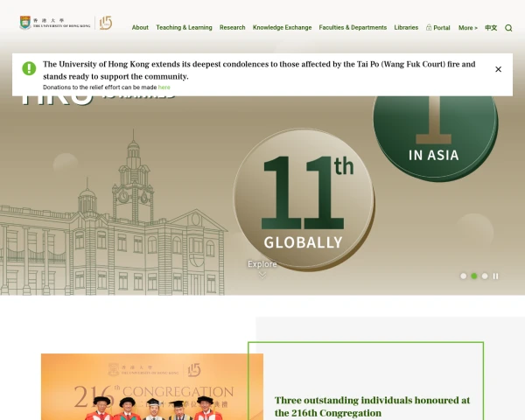
Task: Open the 216th Congregation photo thumbnail
Action: pyautogui.click(x=152, y=387)
